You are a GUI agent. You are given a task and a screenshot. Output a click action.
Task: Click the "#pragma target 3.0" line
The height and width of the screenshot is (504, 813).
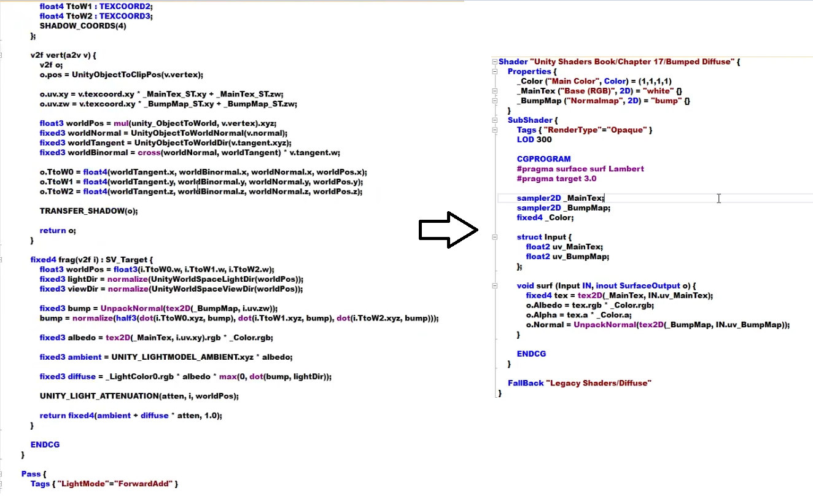[x=556, y=179]
